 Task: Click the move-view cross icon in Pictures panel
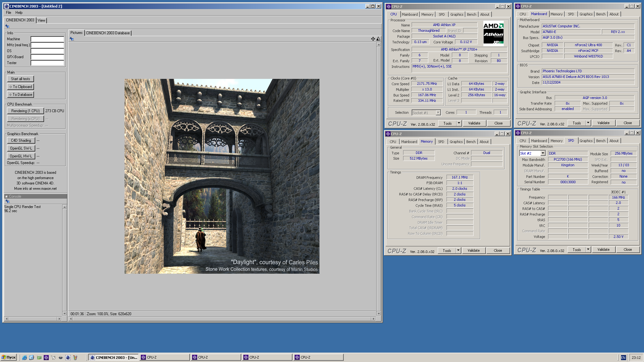(373, 39)
